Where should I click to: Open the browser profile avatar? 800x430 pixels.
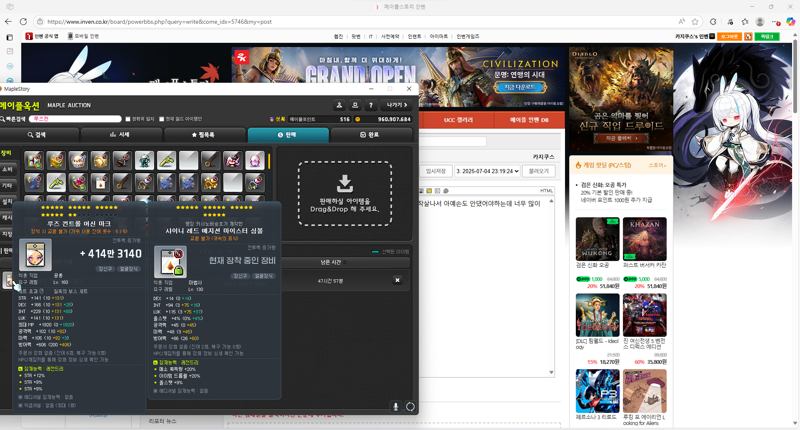(760, 21)
